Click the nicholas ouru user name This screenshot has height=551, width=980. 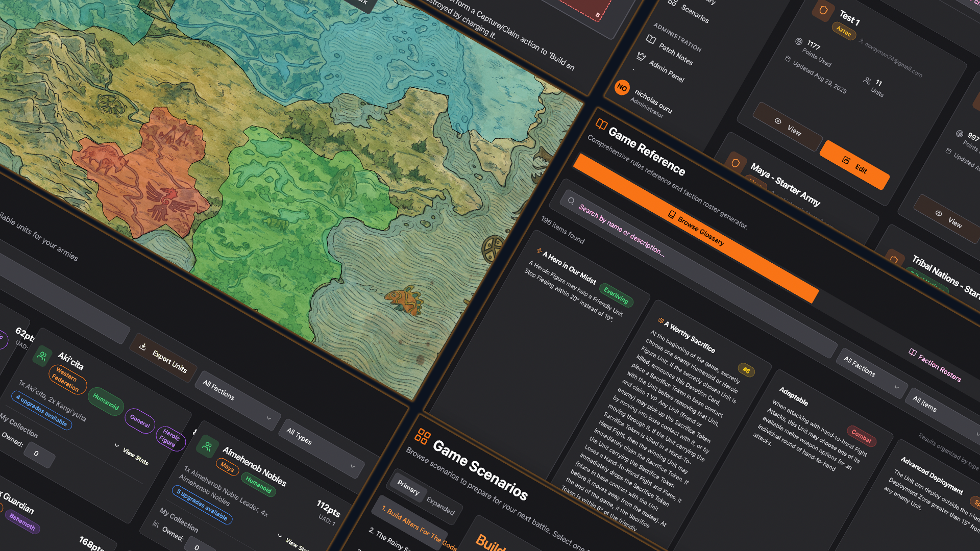click(x=653, y=102)
